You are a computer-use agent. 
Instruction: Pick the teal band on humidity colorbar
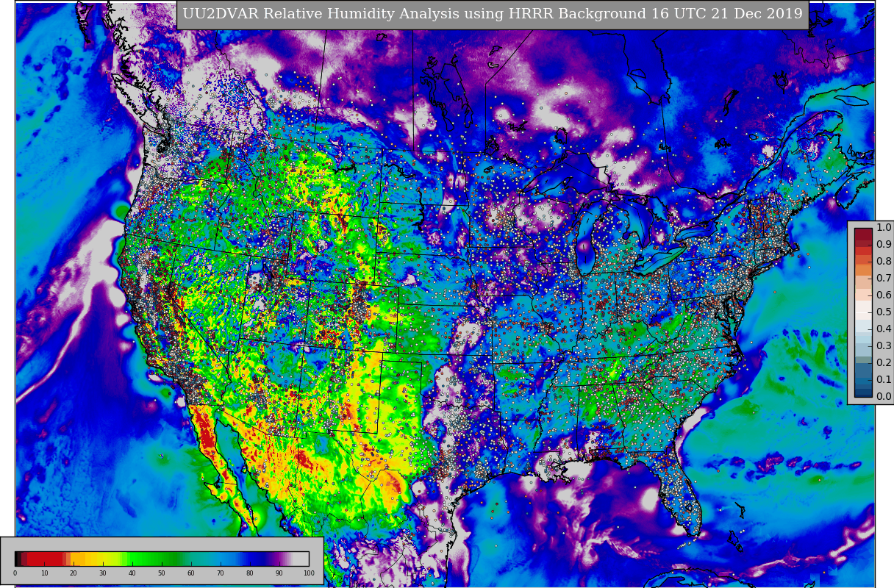point(199,559)
